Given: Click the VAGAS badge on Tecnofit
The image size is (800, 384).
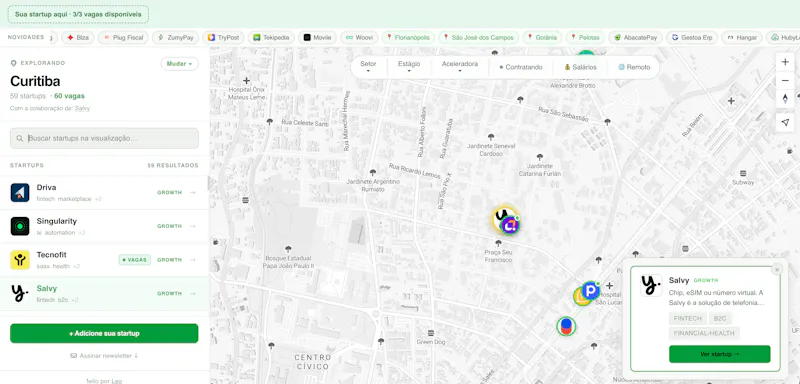Looking at the screenshot, I should pyautogui.click(x=135, y=260).
